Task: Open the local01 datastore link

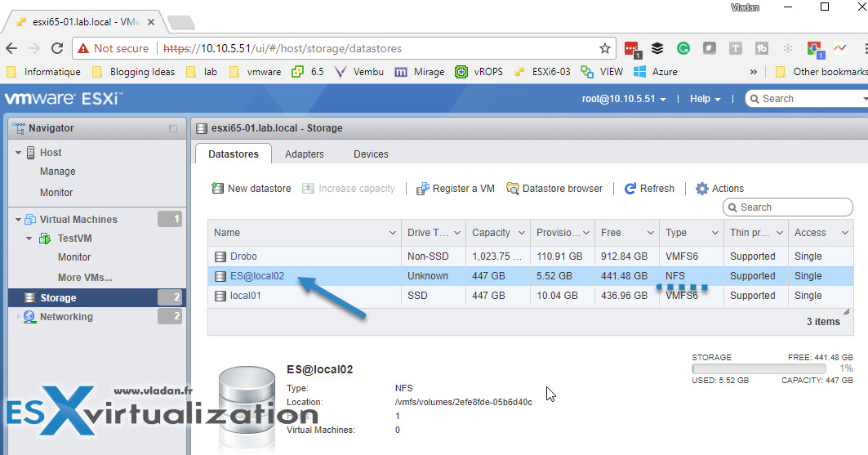Action: pos(245,296)
